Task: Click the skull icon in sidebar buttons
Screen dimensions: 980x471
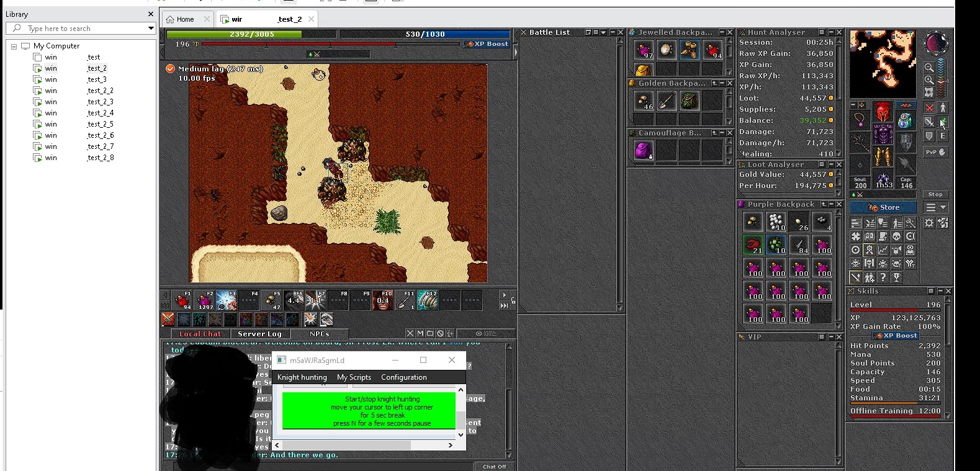Action: pos(896,236)
